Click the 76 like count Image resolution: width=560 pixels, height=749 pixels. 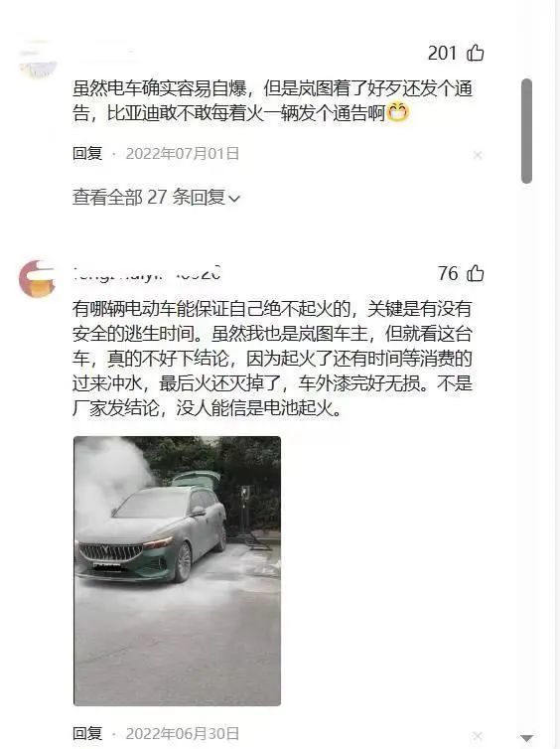click(448, 273)
